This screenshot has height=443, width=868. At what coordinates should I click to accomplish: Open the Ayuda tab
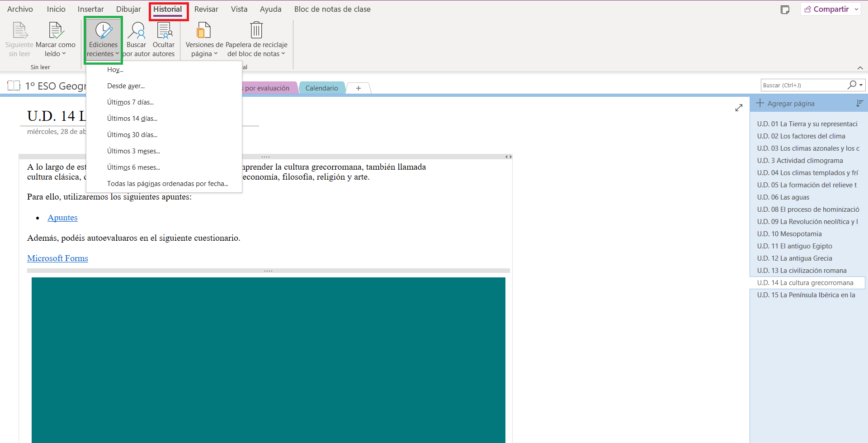(x=270, y=9)
